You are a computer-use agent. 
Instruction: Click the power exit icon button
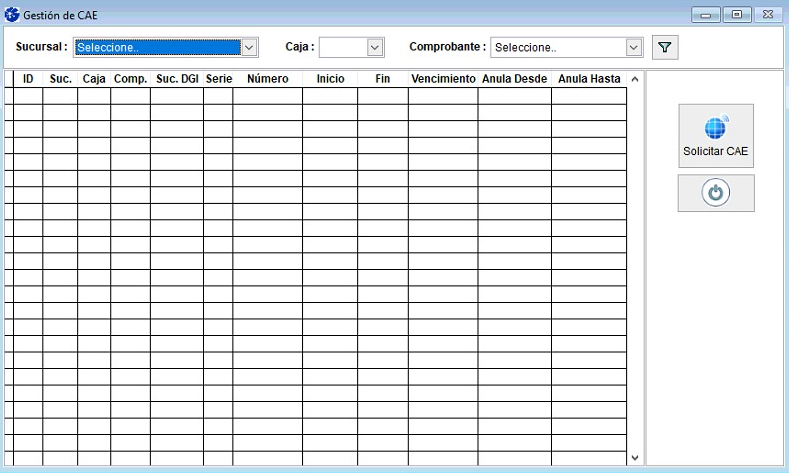pyautogui.click(x=715, y=193)
